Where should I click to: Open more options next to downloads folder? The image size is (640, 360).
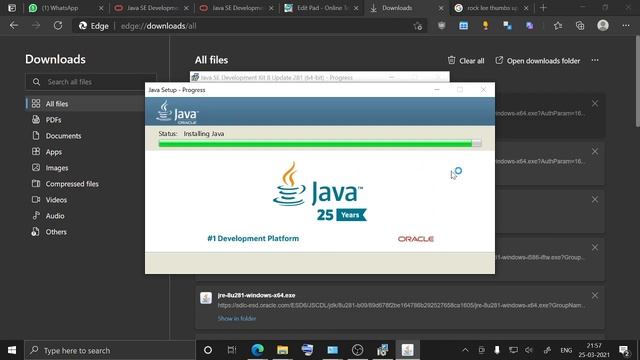tap(595, 60)
